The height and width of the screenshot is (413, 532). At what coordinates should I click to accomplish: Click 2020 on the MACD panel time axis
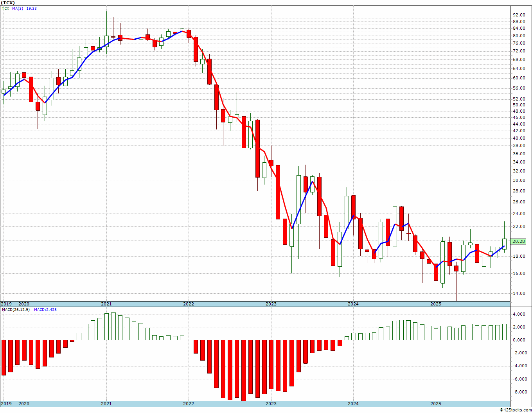click(24, 404)
